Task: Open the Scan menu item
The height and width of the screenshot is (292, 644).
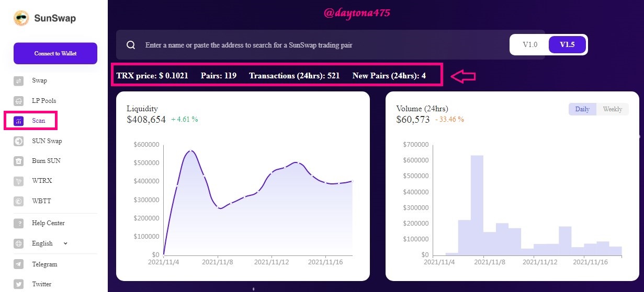Action: (x=39, y=121)
